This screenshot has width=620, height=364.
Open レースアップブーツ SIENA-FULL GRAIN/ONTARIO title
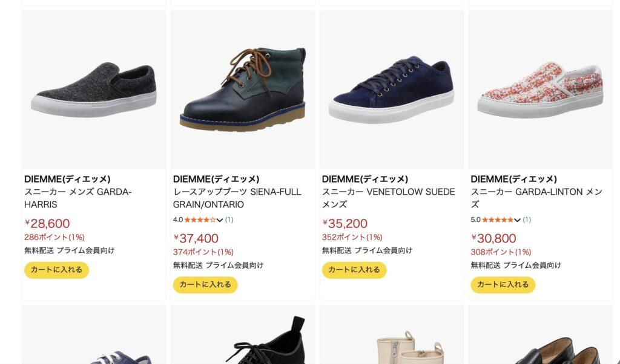(x=237, y=198)
